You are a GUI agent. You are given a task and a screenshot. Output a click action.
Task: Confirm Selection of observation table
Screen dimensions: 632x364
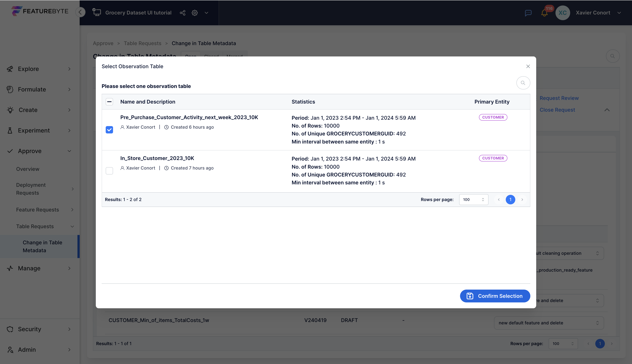click(495, 296)
